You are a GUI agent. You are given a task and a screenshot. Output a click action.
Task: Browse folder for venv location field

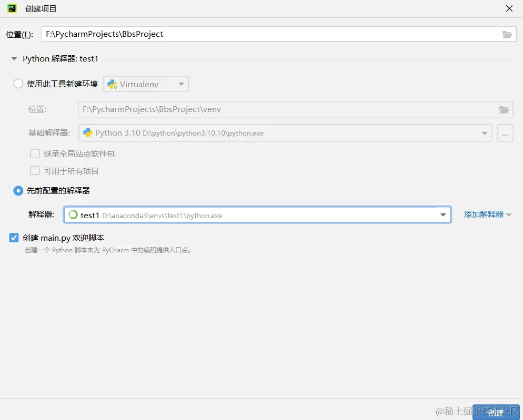(504, 109)
